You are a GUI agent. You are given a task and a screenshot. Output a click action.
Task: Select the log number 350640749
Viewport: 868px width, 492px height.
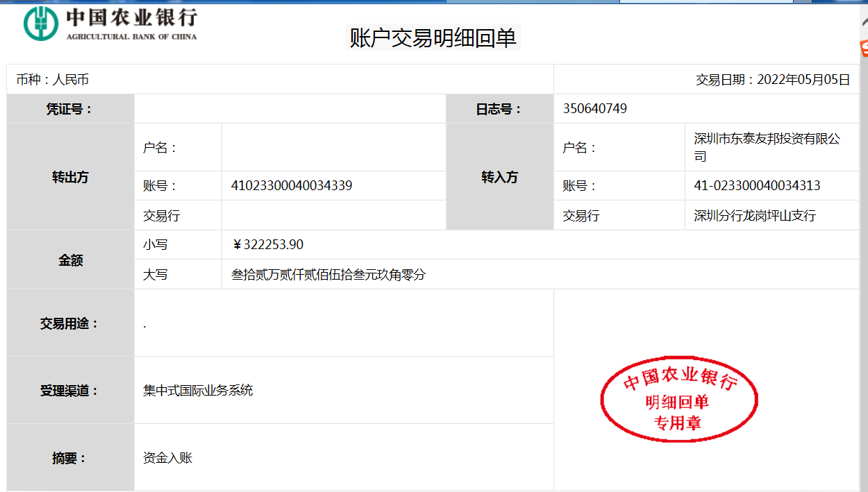click(595, 109)
